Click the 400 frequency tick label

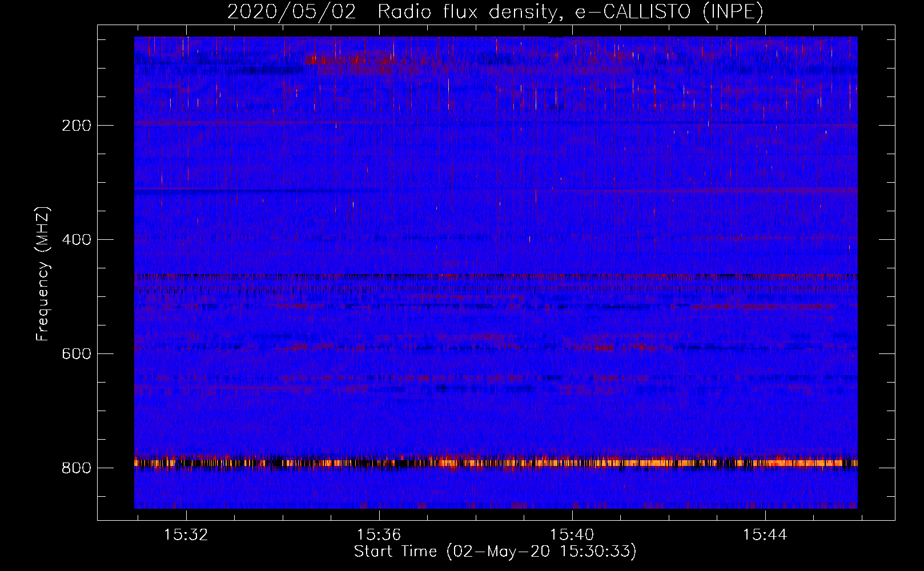77,240
